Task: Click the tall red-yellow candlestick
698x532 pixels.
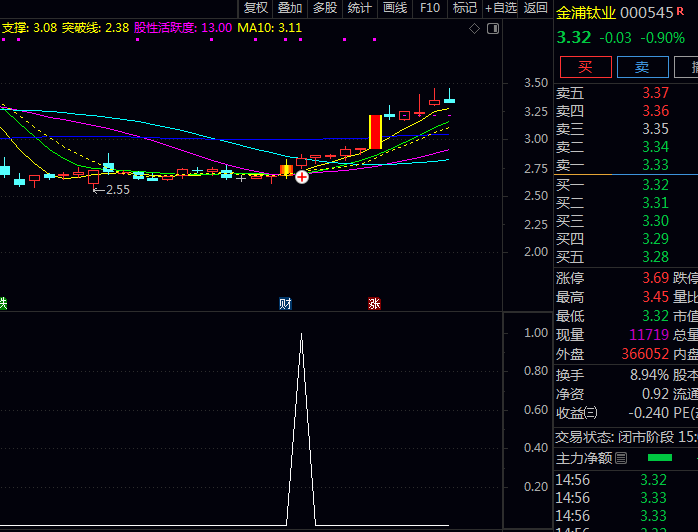Action: 375,132
